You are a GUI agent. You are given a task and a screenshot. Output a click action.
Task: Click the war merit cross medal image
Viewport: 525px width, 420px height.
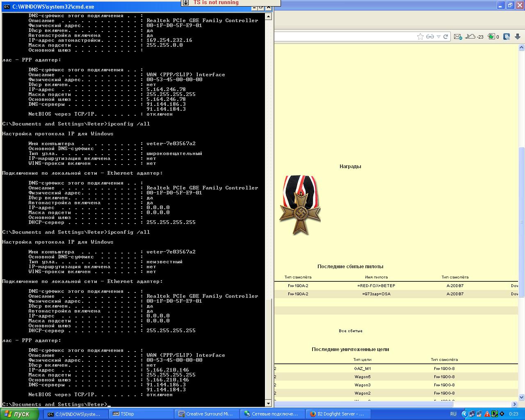[300, 205]
